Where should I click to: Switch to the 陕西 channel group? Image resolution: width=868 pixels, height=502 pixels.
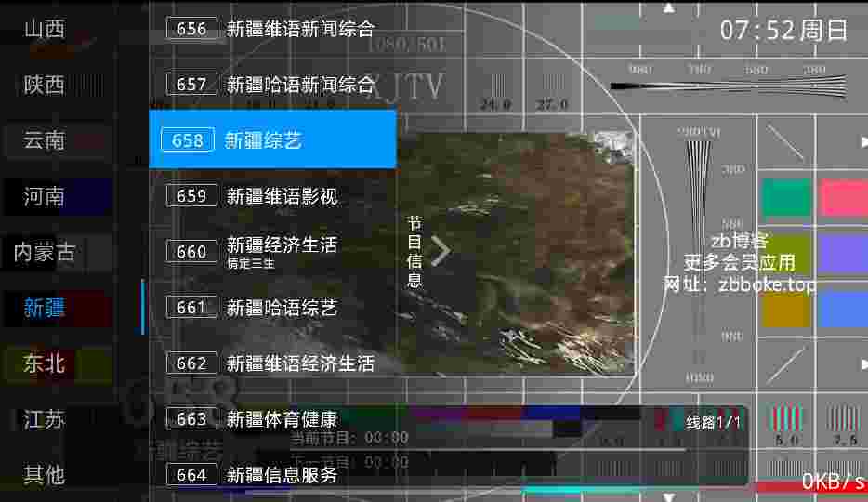click(x=45, y=85)
